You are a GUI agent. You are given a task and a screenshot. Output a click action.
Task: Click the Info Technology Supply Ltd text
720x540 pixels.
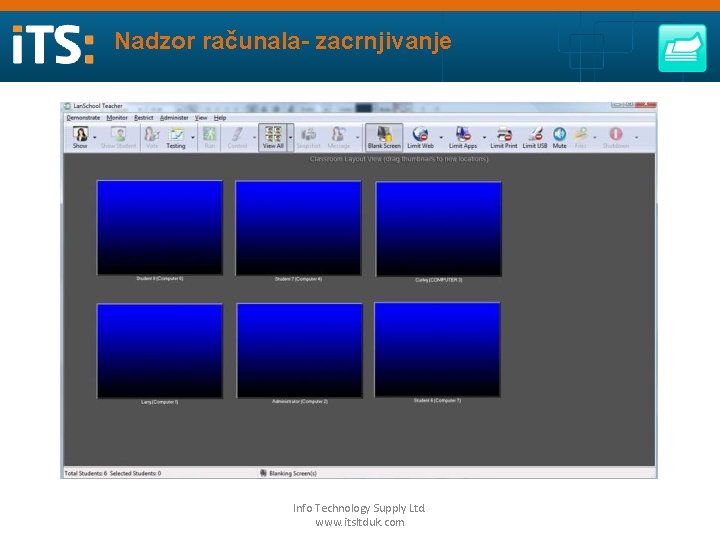(359, 508)
